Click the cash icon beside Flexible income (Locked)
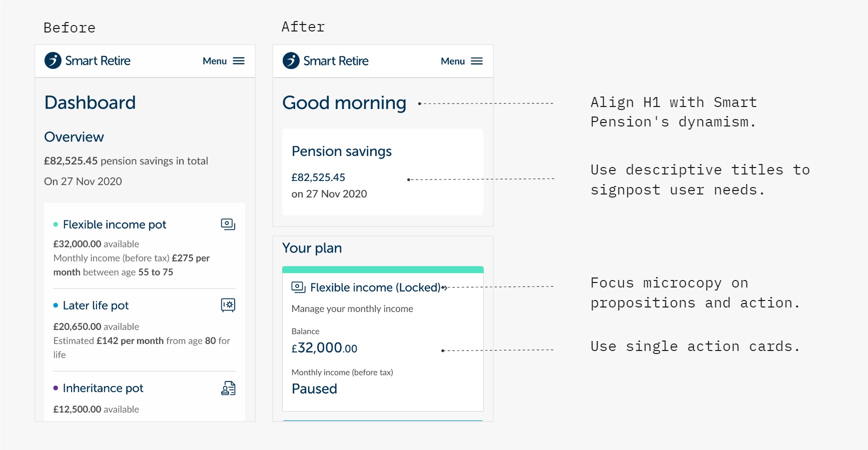868x450 pixels. coord(298,287)
